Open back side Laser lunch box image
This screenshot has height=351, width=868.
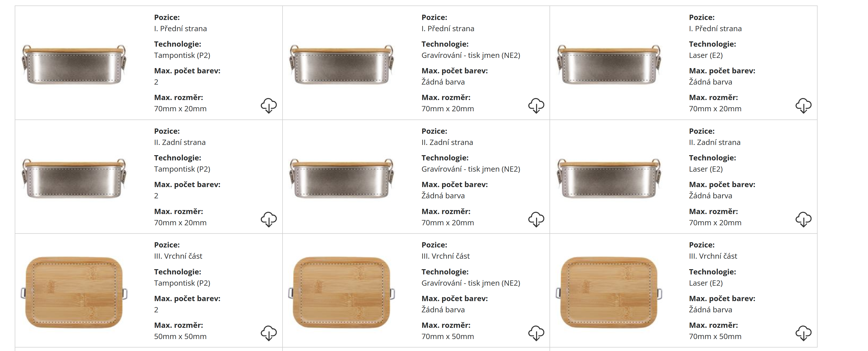click(x=609, y=178)
